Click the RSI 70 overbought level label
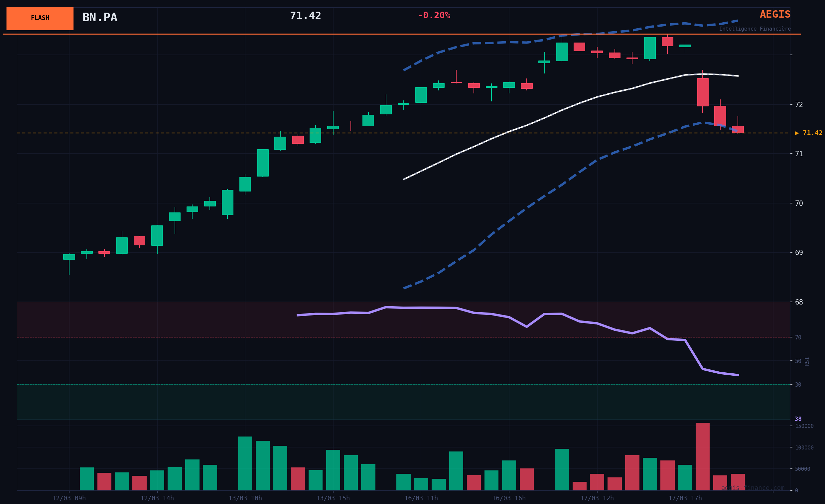The width and height of the screenshot is (825, 504). (798, 337)
